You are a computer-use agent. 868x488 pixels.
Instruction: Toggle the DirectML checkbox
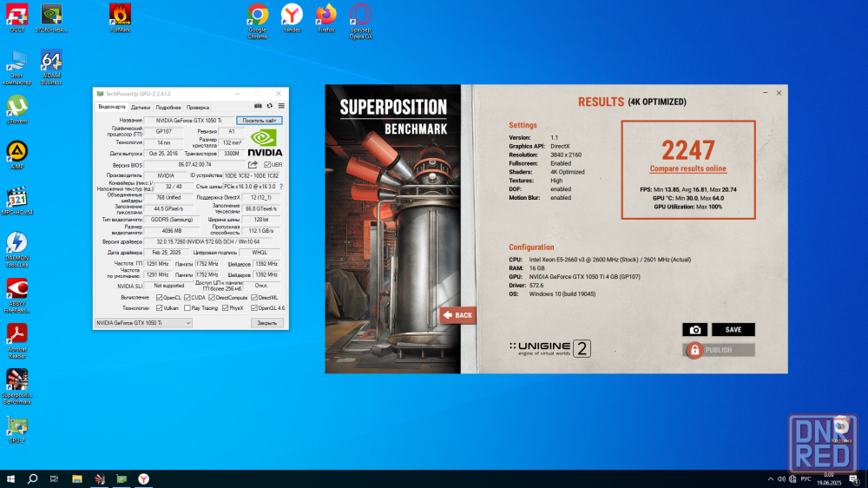click(x=254, y=298)
